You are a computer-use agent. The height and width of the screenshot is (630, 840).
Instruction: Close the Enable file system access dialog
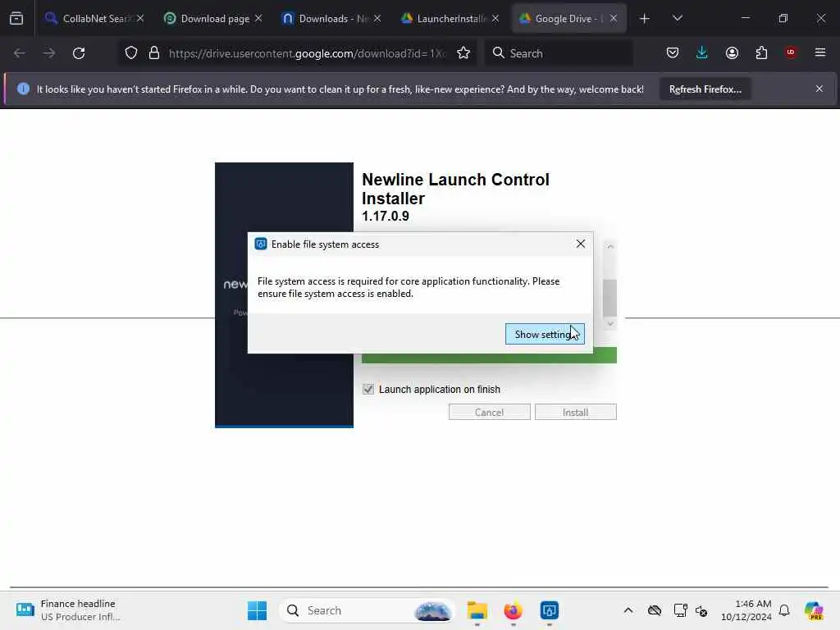(581, 244)
